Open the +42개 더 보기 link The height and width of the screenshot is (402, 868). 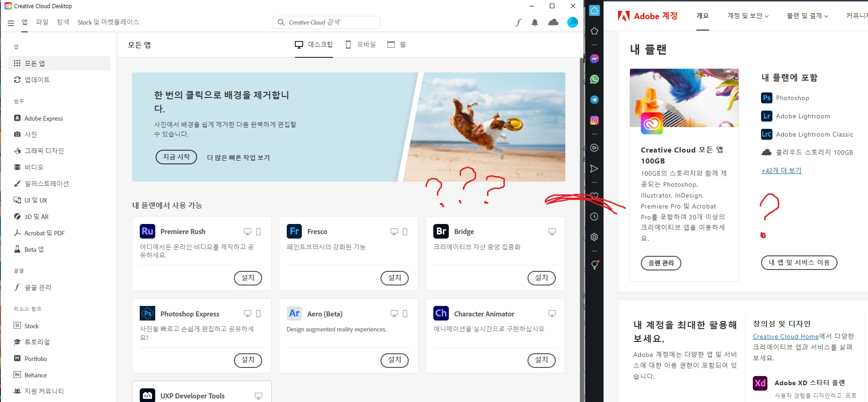[781, 171]
